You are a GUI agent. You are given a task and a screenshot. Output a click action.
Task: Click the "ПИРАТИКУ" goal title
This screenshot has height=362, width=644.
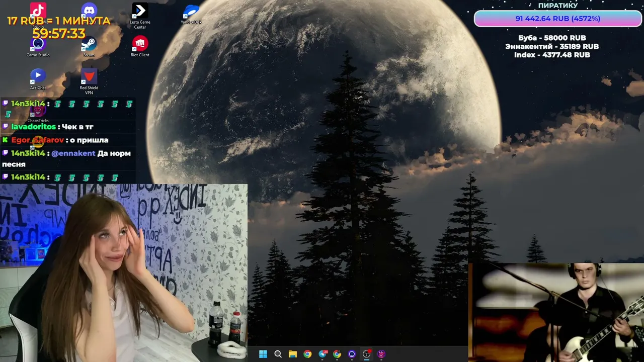click(558, 6)
